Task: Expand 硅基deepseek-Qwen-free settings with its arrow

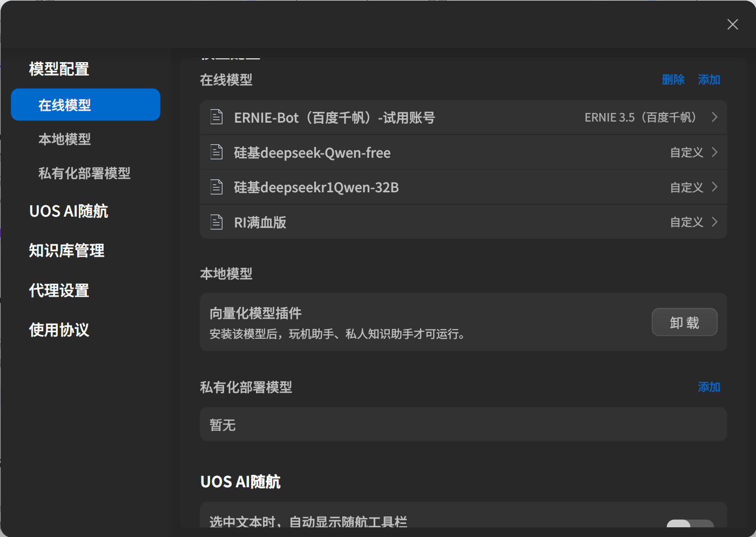Action: 714,152
